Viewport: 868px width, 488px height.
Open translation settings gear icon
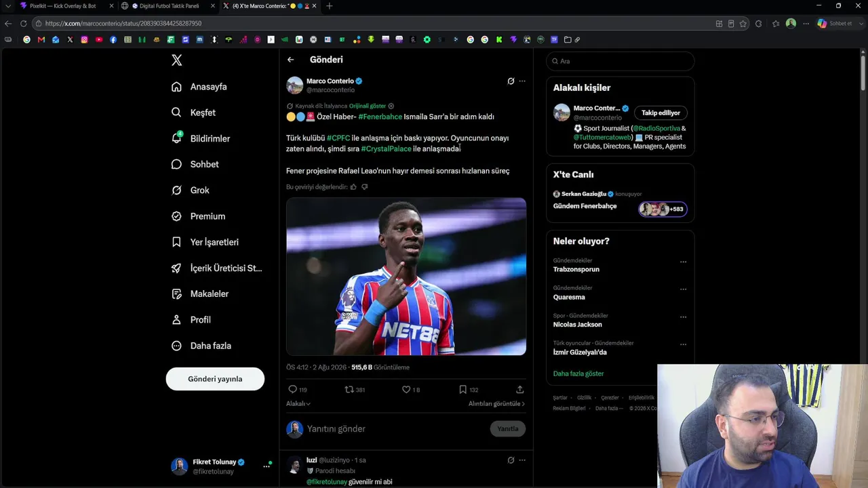391,106
